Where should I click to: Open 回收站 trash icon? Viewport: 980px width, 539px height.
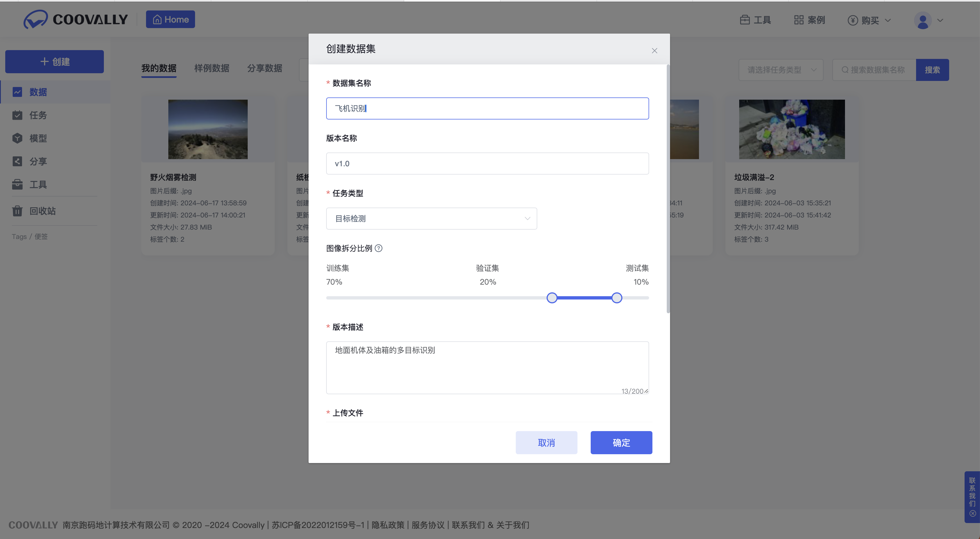17,211
